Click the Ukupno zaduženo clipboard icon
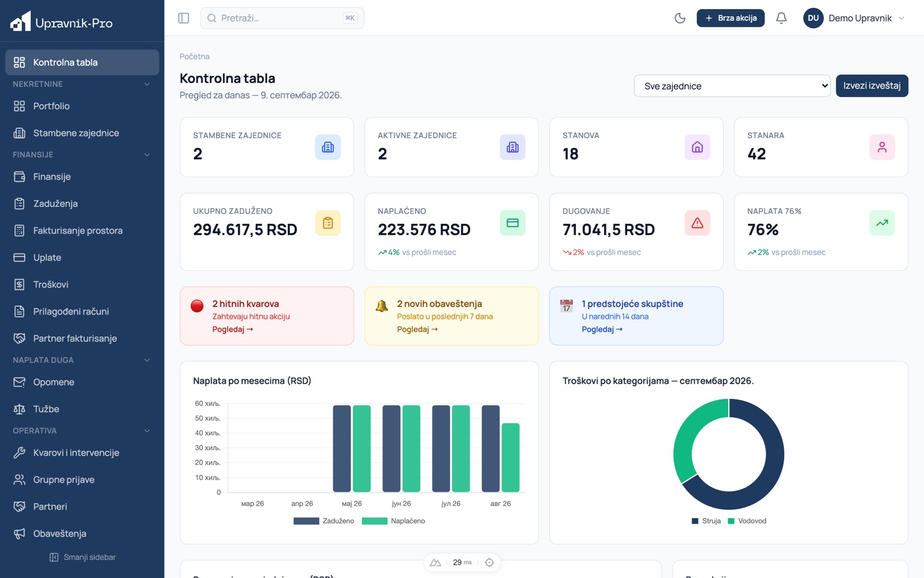Screen dimensions: 924x578 (x=328, y=223)
